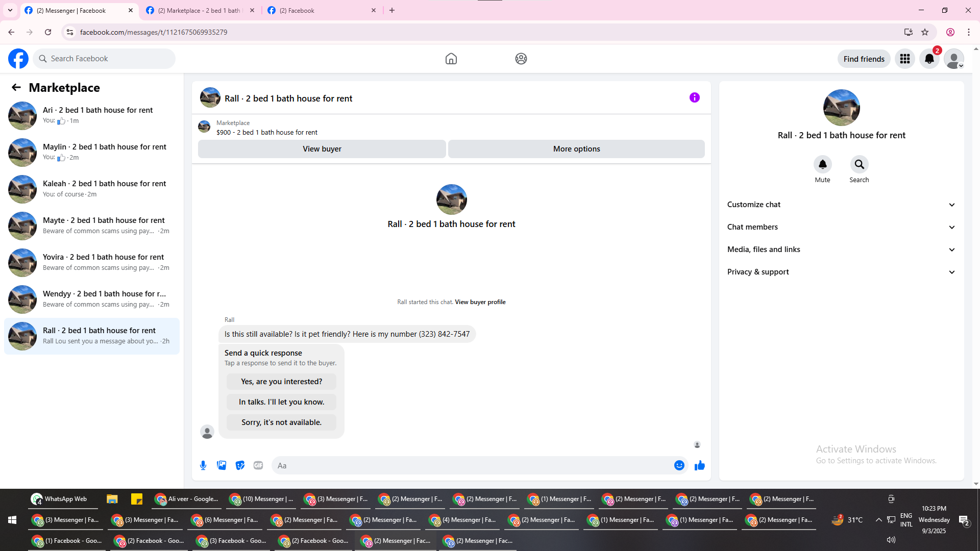980x551 pixels.
Task: Focus the Aa message input field
Action: point(472,465)
